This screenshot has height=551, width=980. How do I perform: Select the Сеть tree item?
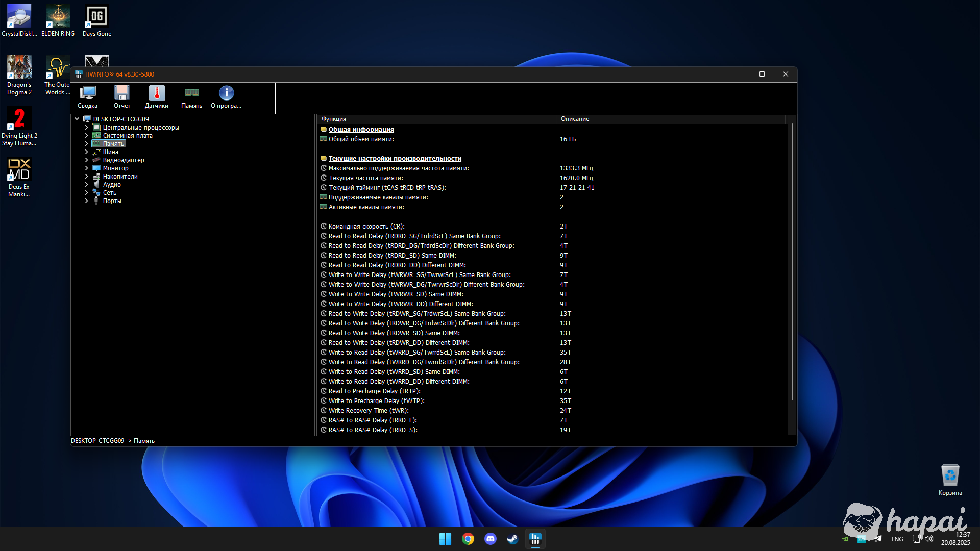109,193
